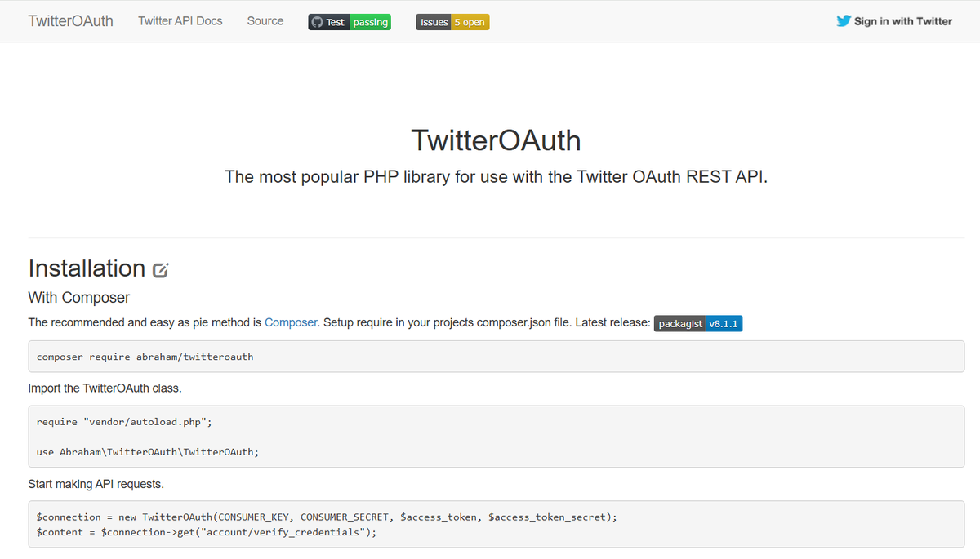Open the packagist v8.1.1 badge

click(698, 324)
